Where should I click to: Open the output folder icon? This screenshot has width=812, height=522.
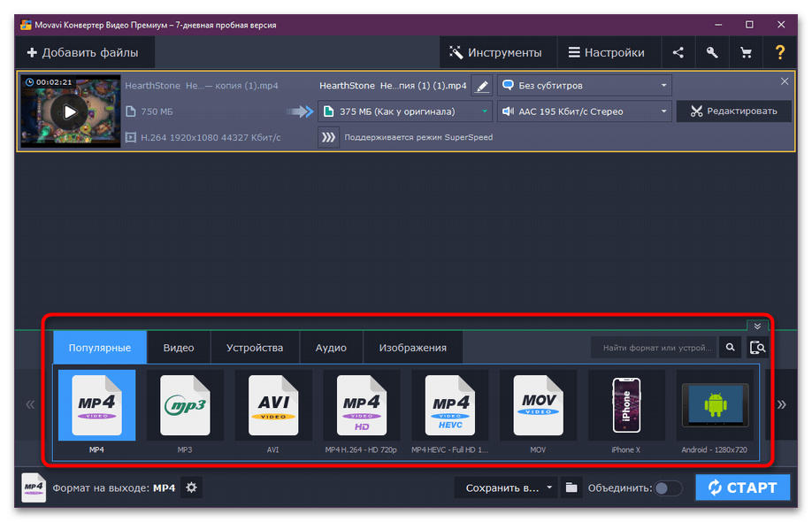click(x=571, y=487)
